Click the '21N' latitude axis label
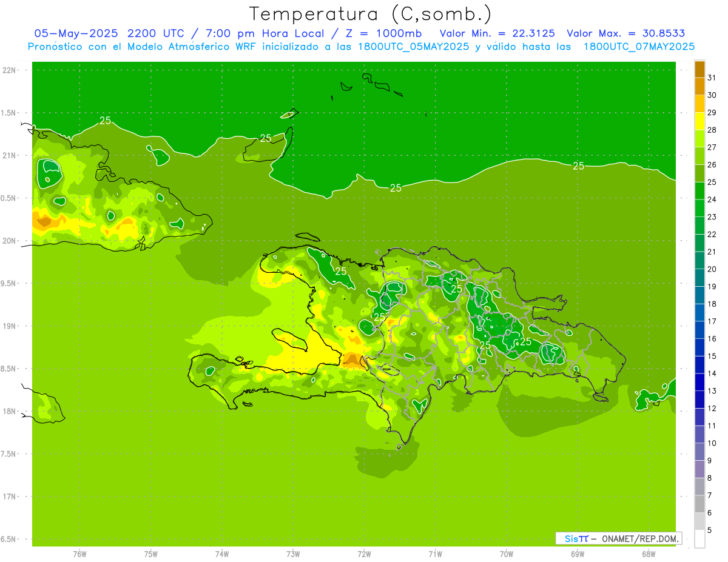This screenshot has width=728, height=562. coord(10,155)
